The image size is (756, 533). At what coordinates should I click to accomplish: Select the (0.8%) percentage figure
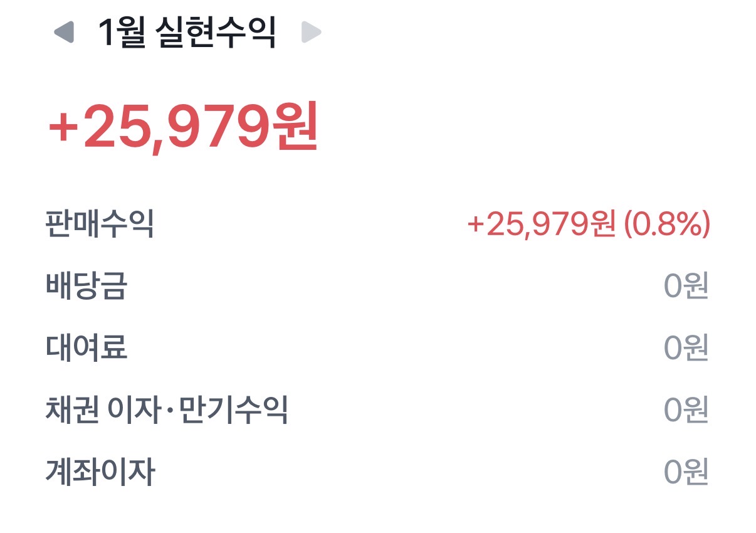click(667, 224)
